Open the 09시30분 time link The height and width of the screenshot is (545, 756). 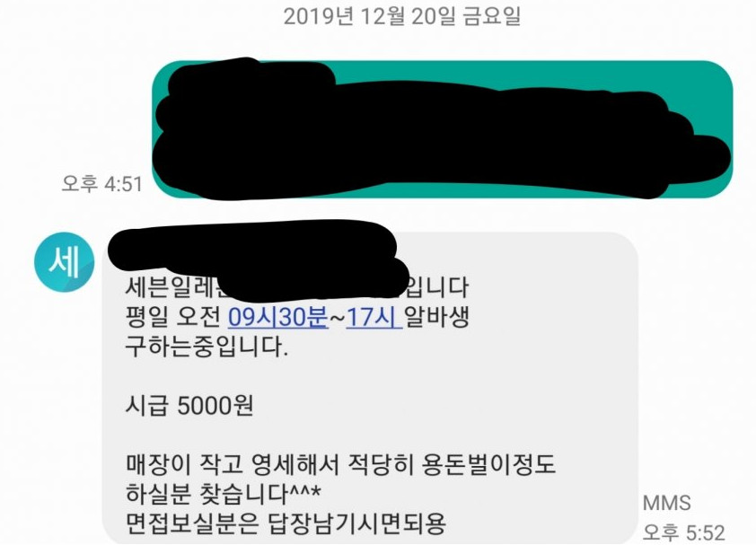coord(277,317)
